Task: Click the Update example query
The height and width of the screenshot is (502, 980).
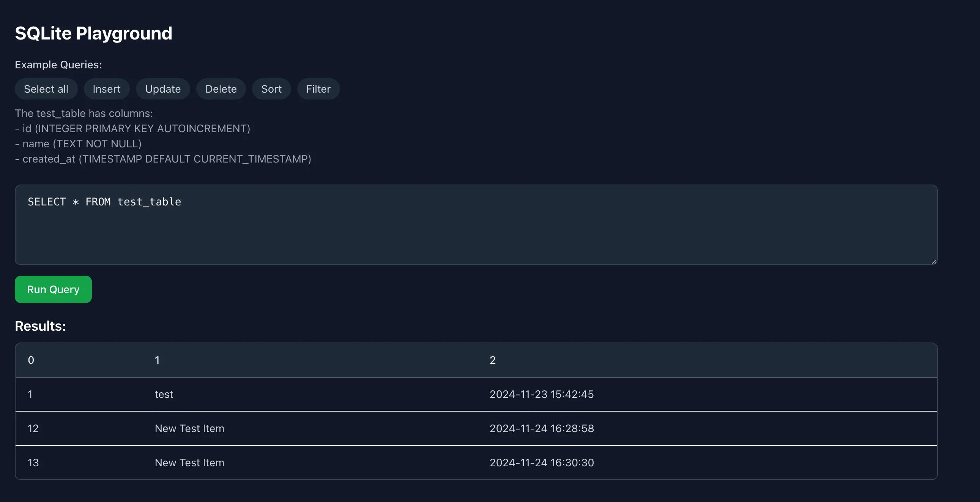Action: (x=163, y=89)
